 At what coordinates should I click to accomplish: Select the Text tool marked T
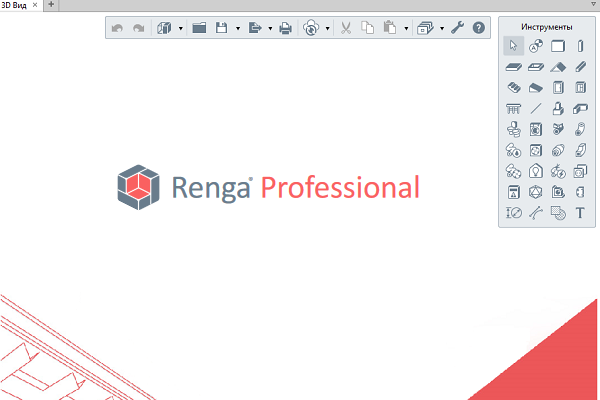[580, 213]
